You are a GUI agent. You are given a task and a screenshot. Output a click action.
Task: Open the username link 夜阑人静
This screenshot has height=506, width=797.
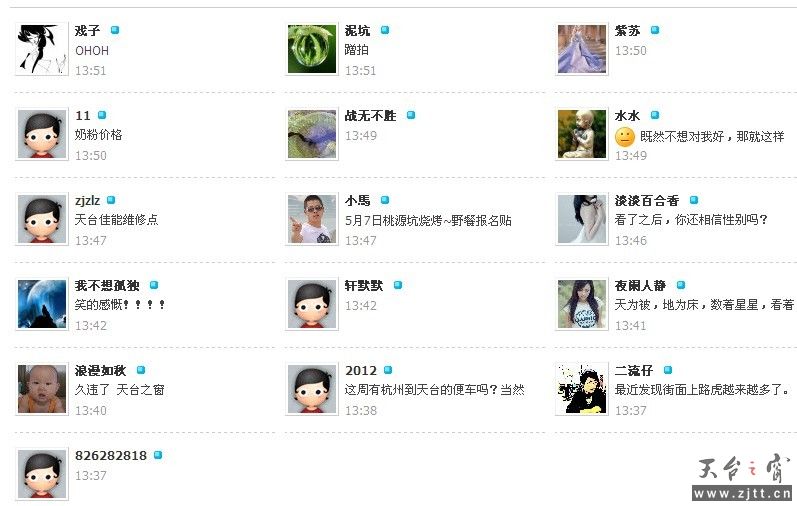point(640,285)
